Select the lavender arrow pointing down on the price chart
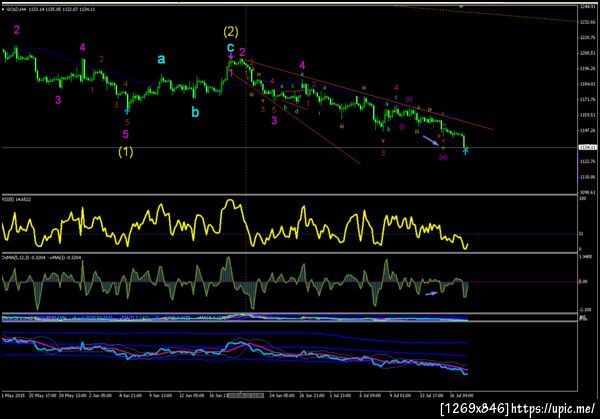The width and height of the screenshot is (600, 419). coord(431,140)
